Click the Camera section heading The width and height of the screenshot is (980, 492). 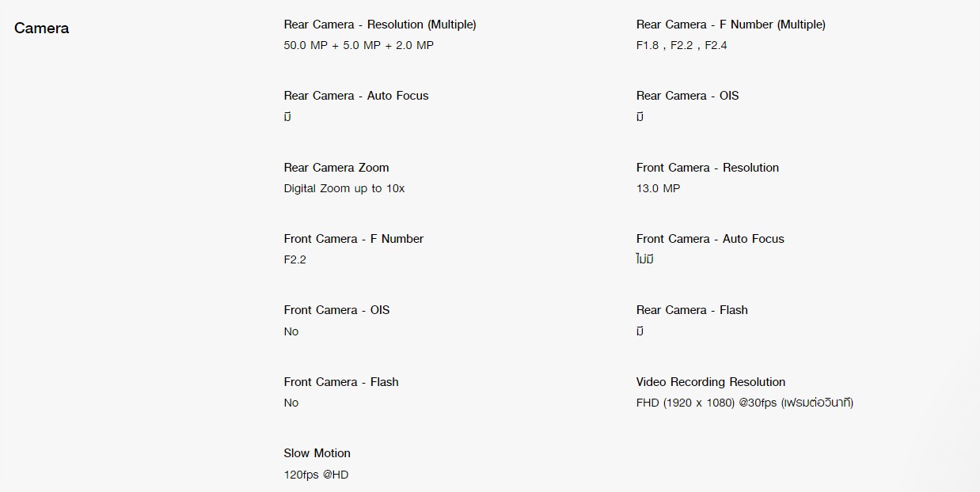[x=42, y=28]
